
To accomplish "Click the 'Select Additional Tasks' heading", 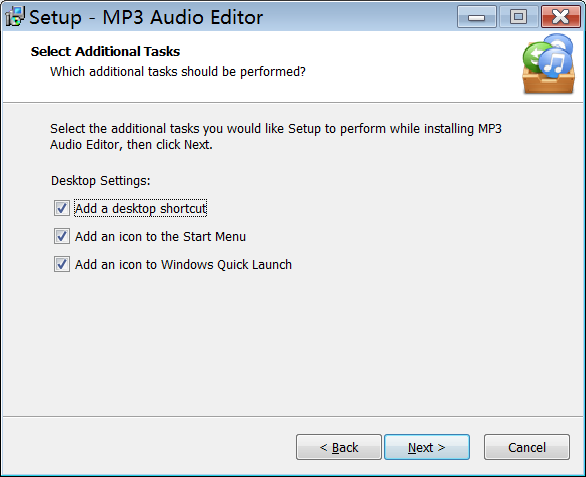I will pyautogui.click(x=105, y=52).
